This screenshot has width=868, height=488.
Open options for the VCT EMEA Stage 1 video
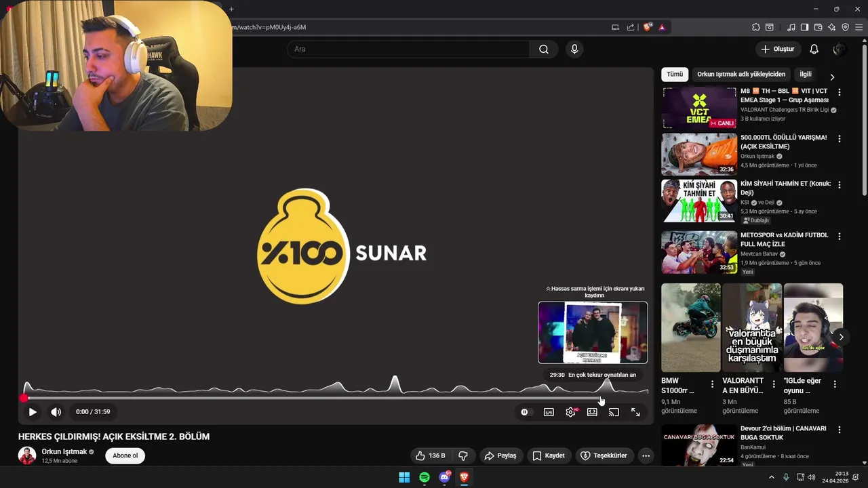click(840, 92)
